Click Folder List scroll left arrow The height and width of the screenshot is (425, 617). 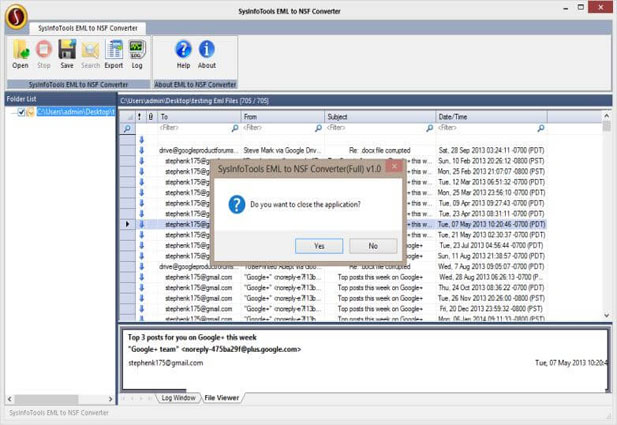pos(9,399)
